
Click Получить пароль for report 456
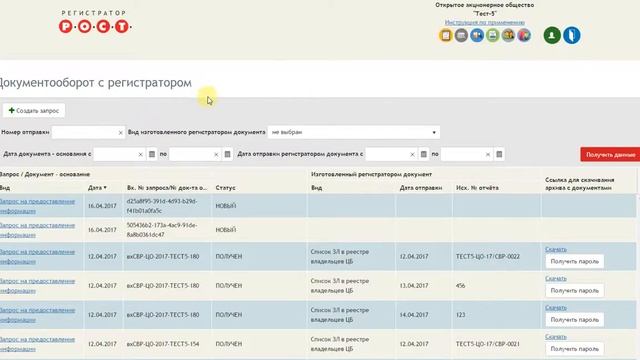tap(574, 291)
